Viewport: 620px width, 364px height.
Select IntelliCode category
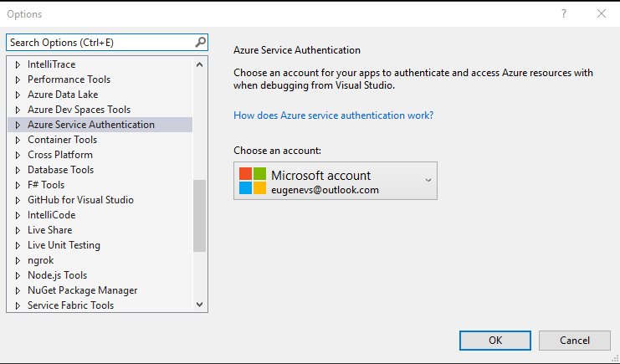point(51,214)
